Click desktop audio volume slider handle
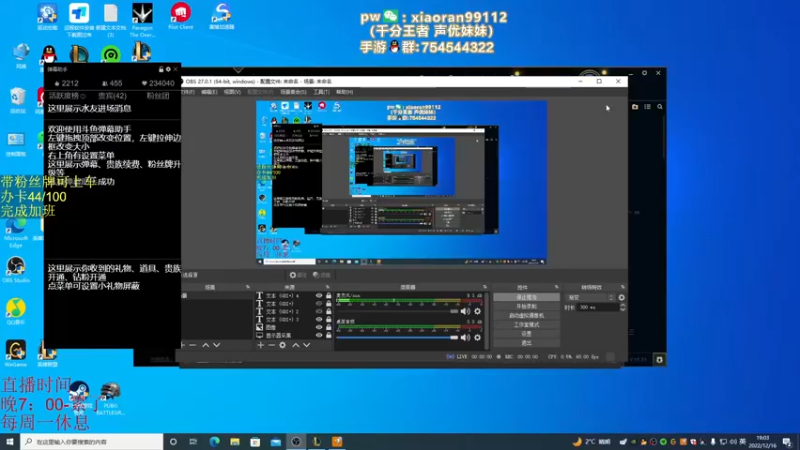 [x=454, y=337]
